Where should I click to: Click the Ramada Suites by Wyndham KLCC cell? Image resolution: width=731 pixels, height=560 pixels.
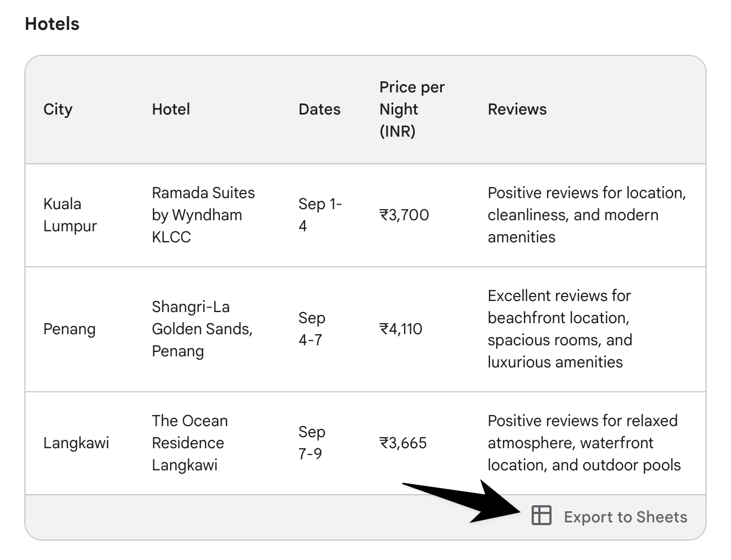pyautogui.click(x=203, y=215)
